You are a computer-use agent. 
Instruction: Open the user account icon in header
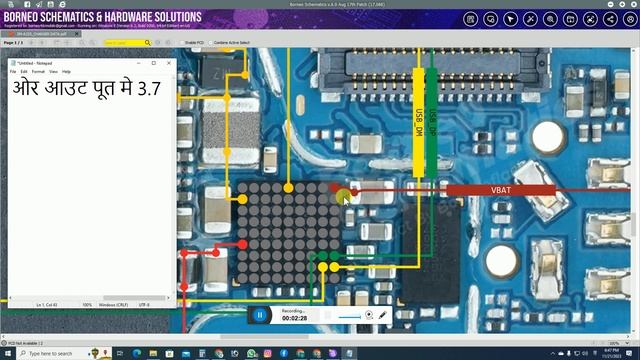pos(631,19)
